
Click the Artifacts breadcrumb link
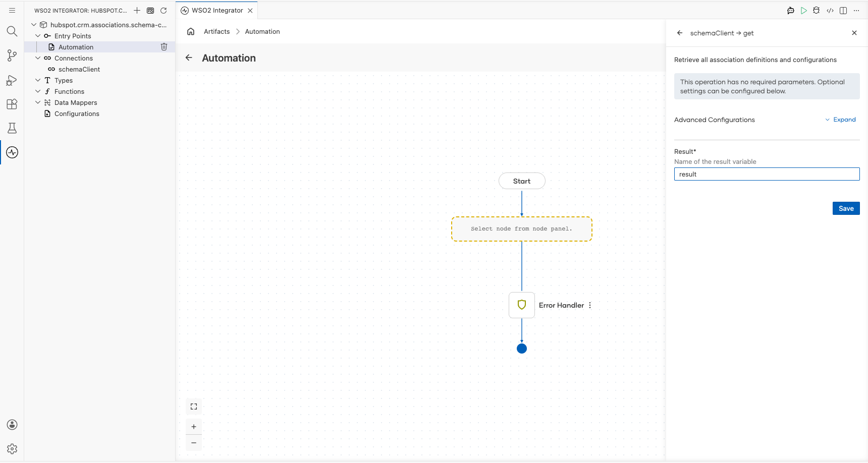(216, 31)
